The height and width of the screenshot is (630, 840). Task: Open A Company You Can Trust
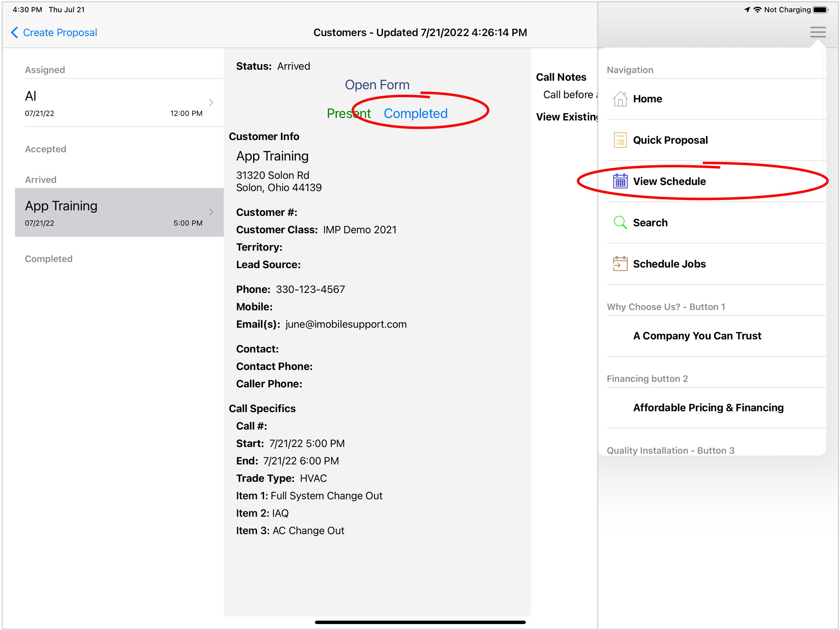click(x=716, y=336)
